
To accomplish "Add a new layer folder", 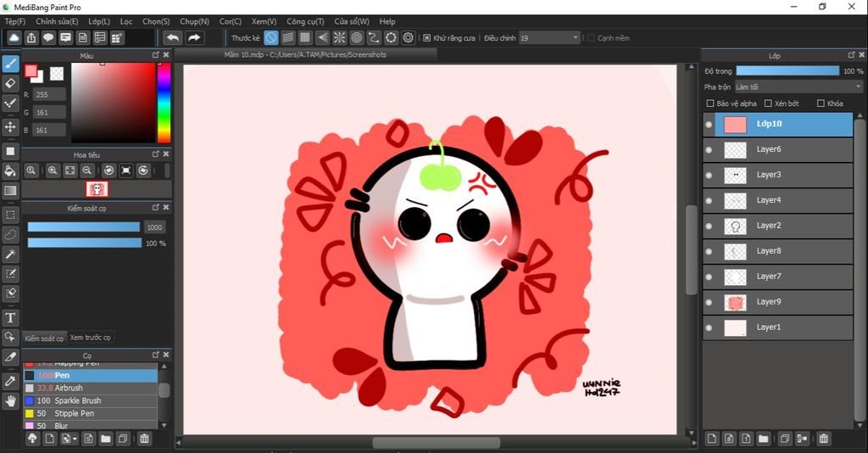I will pos(764,439).
